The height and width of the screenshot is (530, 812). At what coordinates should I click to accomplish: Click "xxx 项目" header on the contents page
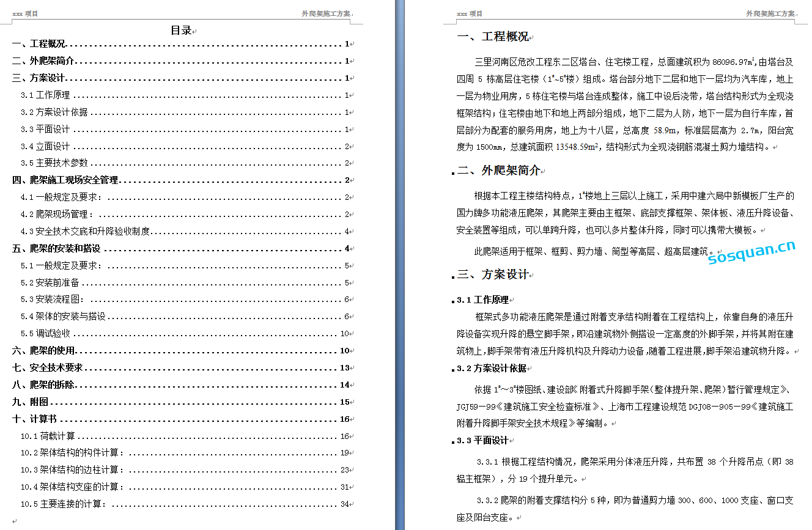coord(25,13)
